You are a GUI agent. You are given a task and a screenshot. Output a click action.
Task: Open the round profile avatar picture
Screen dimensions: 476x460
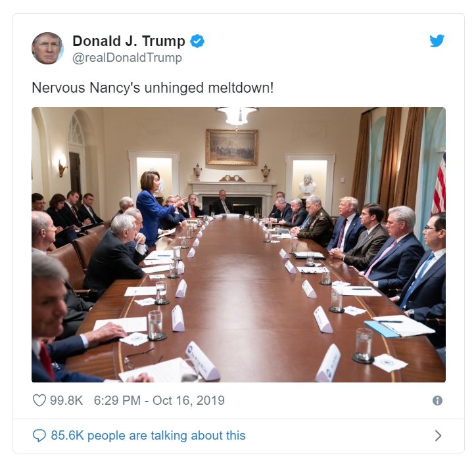[47, 48]
